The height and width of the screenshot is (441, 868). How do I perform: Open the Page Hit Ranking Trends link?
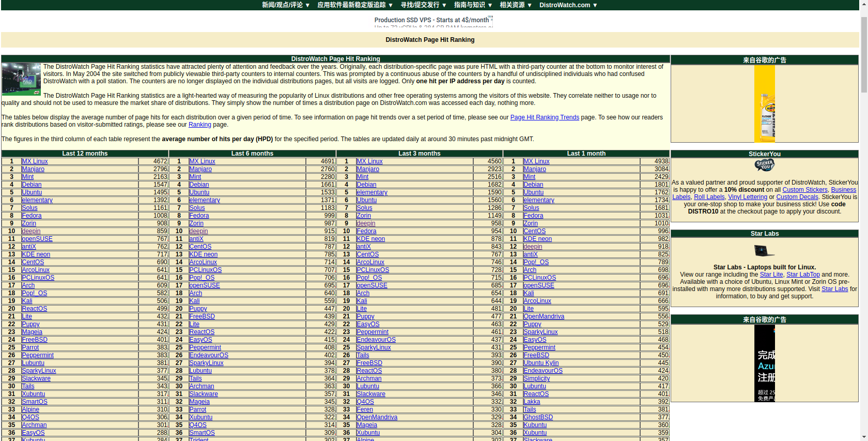click(x=545, y=117)
